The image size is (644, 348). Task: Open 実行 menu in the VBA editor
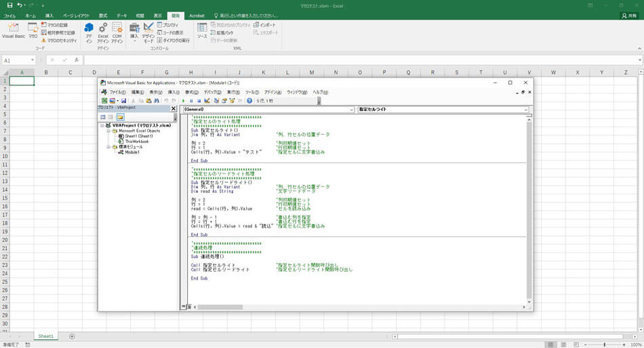click(x=233, y=92)
